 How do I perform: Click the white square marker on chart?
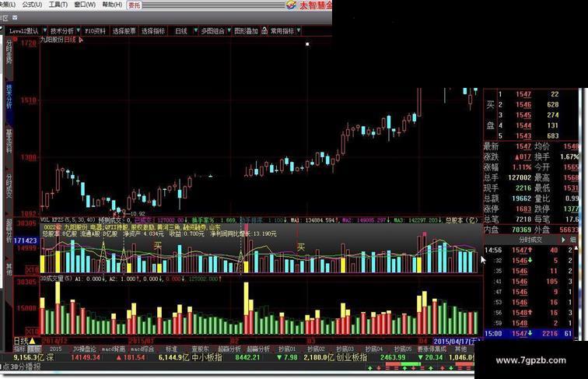pyautogui.click(x=307, y=44)
